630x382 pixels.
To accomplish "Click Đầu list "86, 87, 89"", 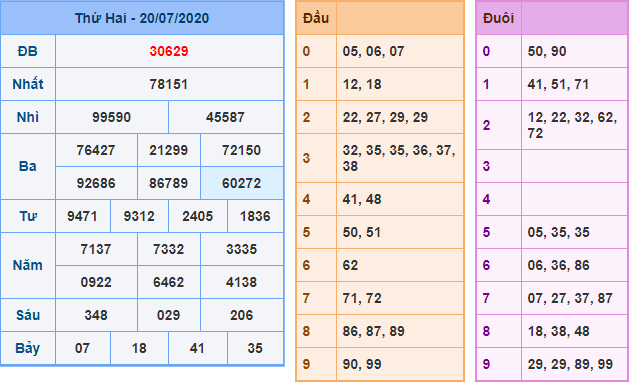I will coord(374,331).
